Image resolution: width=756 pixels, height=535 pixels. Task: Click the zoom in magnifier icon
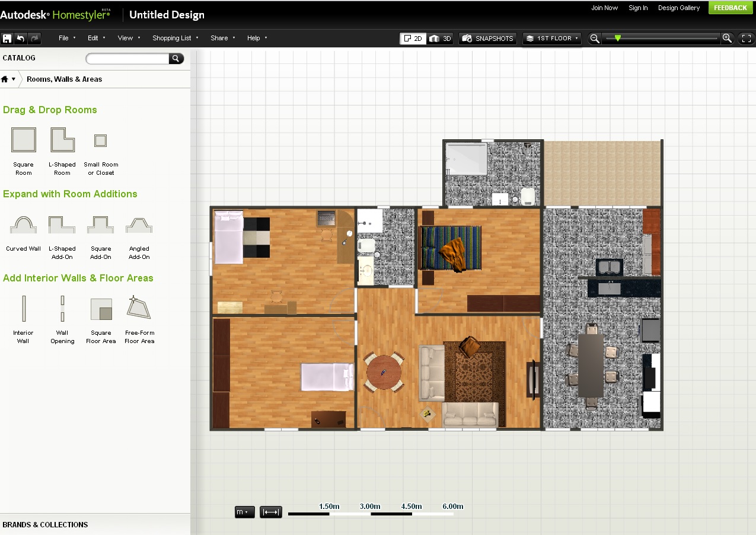point(727,39)
